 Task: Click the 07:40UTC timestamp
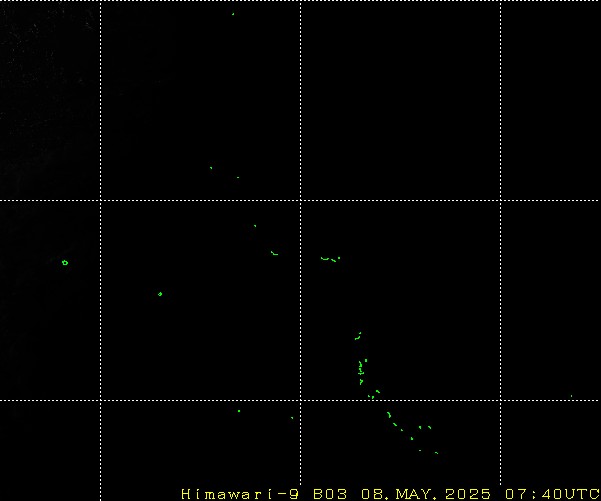[552, 494]
